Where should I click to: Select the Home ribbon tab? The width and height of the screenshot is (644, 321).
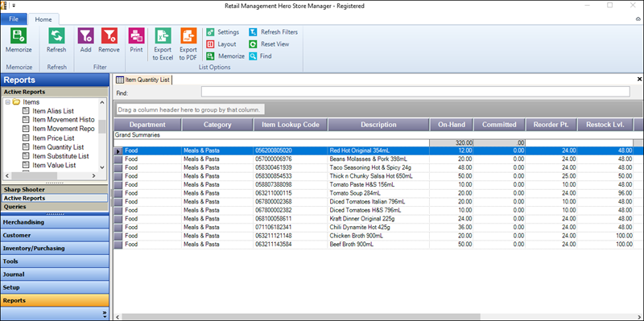coord(43,19)
